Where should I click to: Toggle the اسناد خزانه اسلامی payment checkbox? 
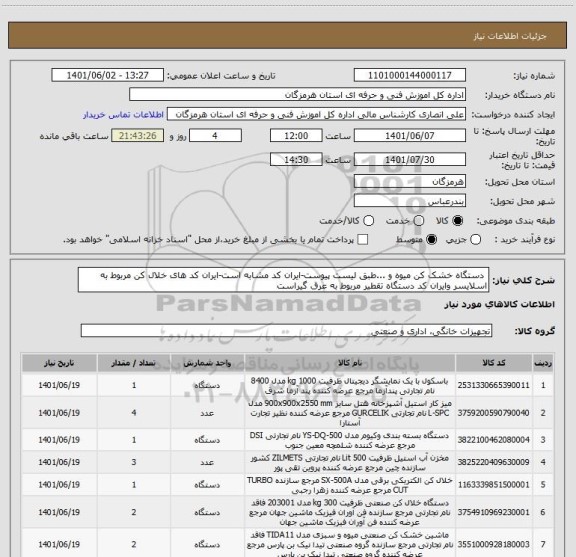pos(363,240)
